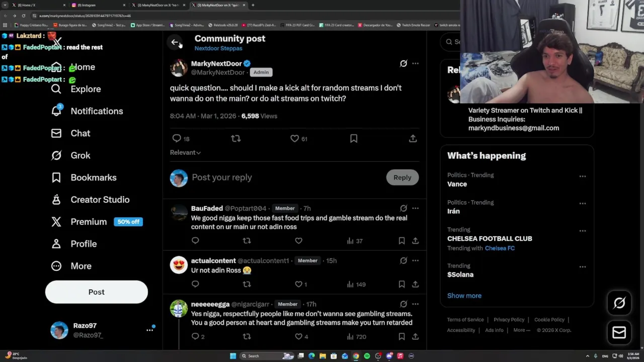Click the browser address bar URL

85,16
